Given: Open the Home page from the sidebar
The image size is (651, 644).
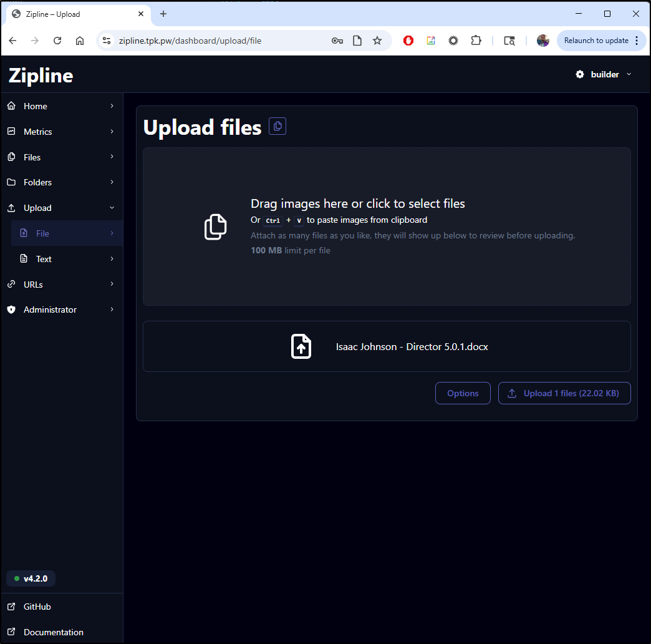Looking at the screenshot, I should (x=62, y=106).
